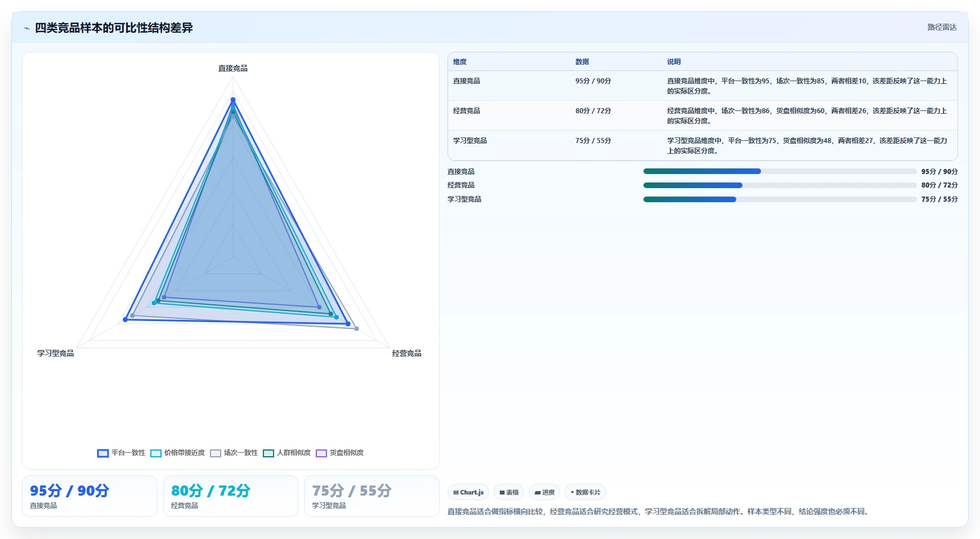Click the 场次一致性 point on 经营竞品 axis
This screenshot has width=980, height=539.
pos(356,329)
